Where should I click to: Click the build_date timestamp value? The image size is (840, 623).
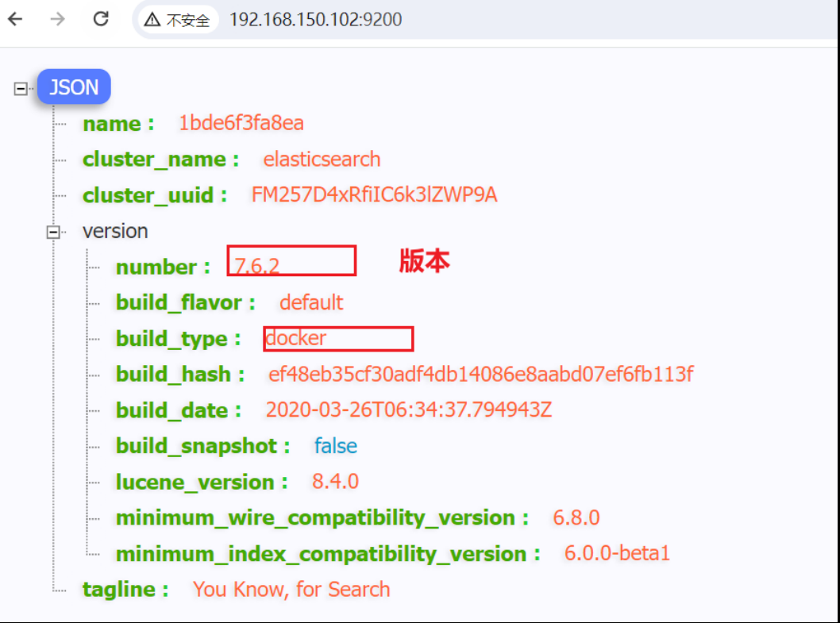click(x=408, y=410)
